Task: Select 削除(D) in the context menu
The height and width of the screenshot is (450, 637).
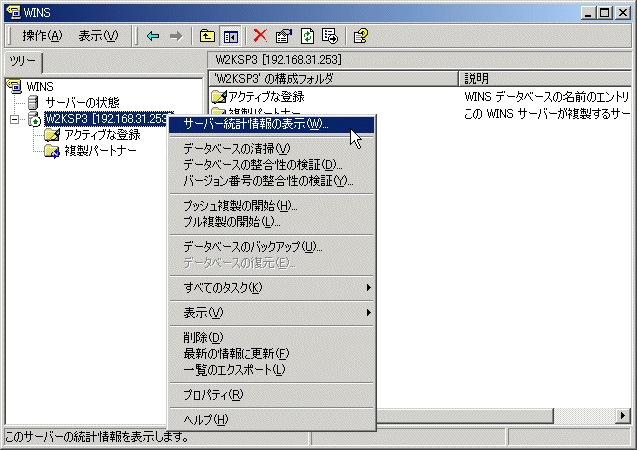Action: (271, 338)
